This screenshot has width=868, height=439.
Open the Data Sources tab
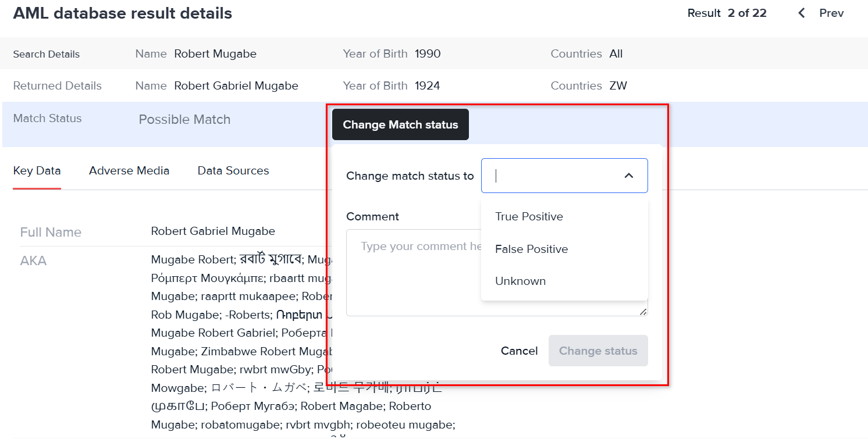[233, 170]
